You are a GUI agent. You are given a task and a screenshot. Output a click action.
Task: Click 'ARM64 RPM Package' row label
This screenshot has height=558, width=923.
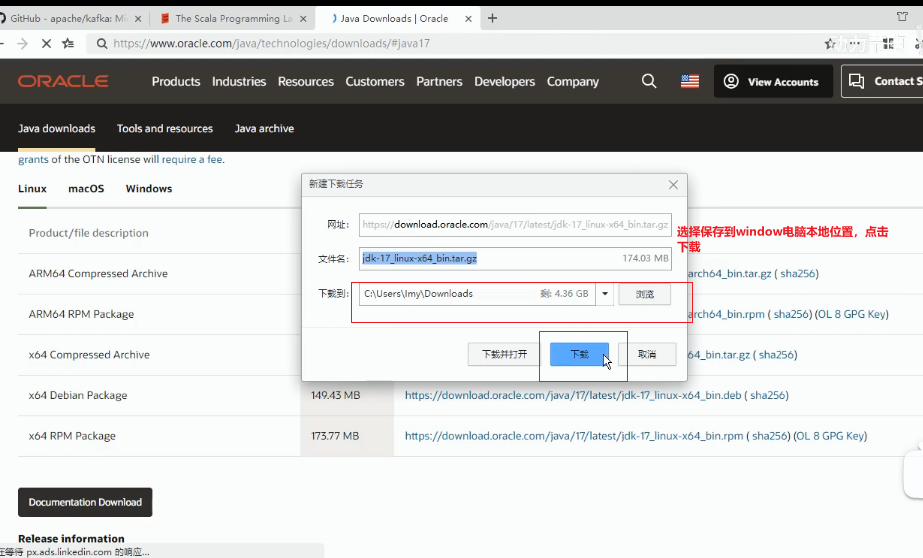click(x=81, y=314)
